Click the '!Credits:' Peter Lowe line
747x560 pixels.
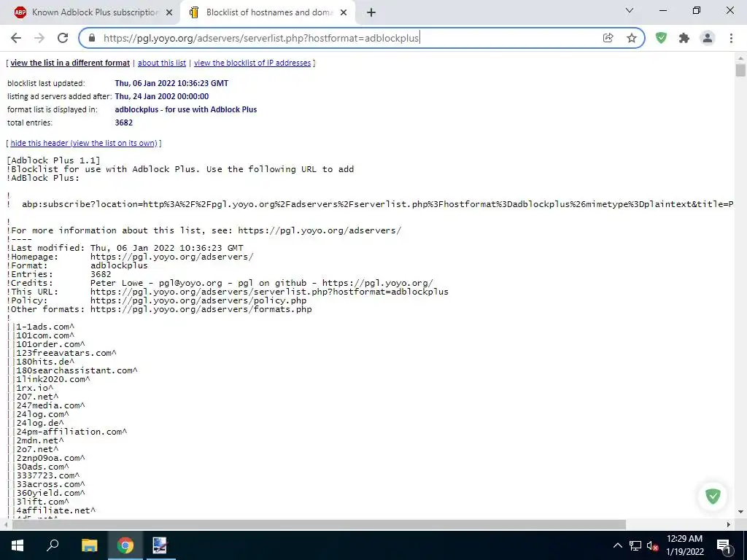click(220, 284)
